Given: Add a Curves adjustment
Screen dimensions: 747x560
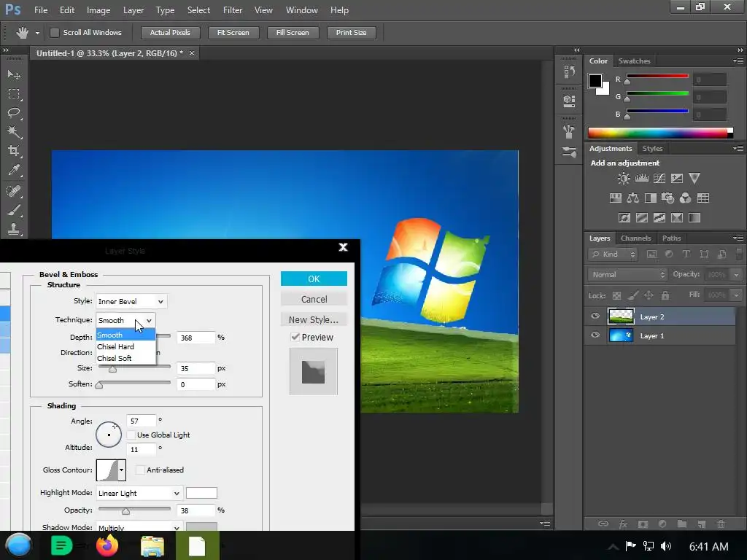Looking at the screenshot, I should (x=659, y=179).
